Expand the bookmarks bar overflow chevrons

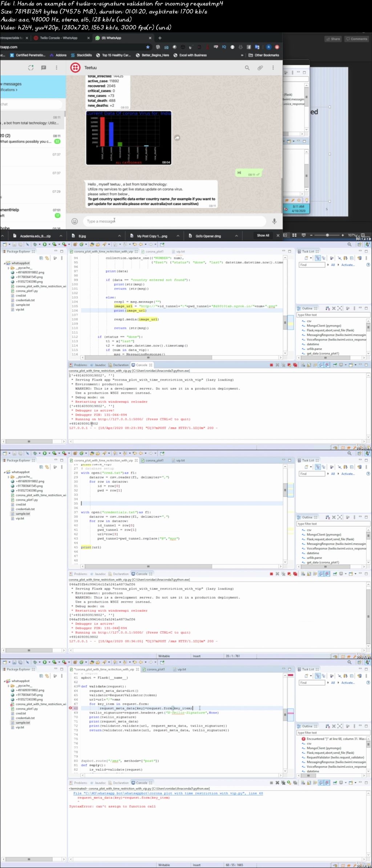[x=242, y=55]
